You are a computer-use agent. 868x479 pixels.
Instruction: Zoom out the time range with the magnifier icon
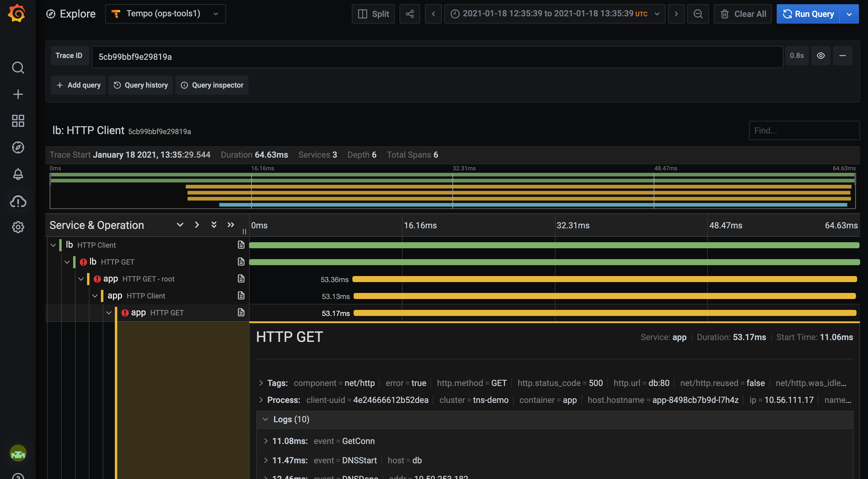tap(698, 14)
